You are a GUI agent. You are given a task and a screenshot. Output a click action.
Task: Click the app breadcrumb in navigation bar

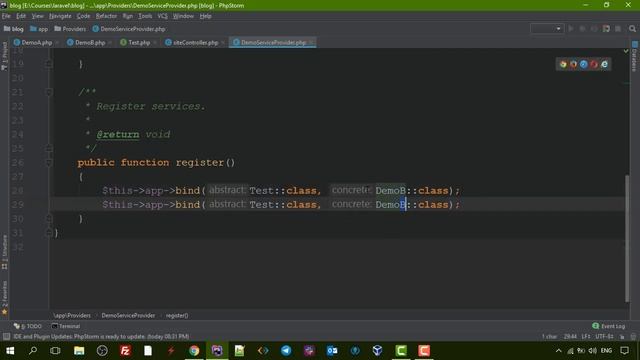tap(39, 29)
